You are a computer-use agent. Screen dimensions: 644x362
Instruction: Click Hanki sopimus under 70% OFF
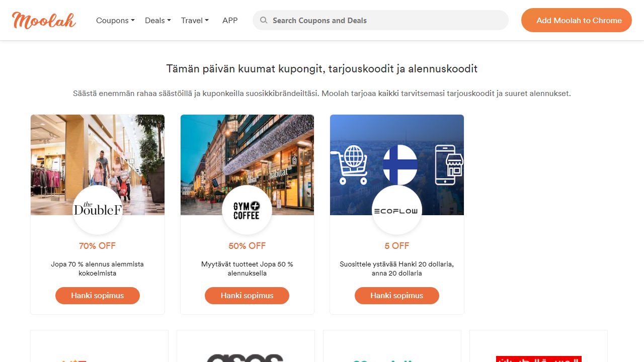[x=98, y=296]
